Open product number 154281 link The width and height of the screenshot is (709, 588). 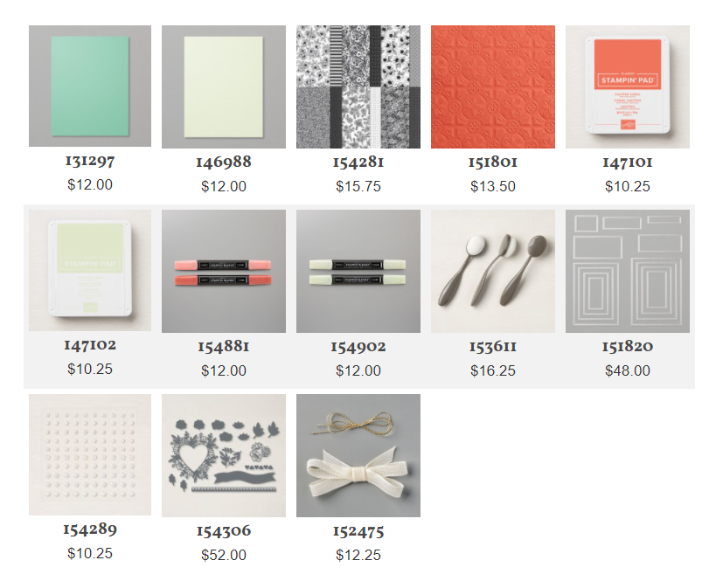click(x=358, y=163)
